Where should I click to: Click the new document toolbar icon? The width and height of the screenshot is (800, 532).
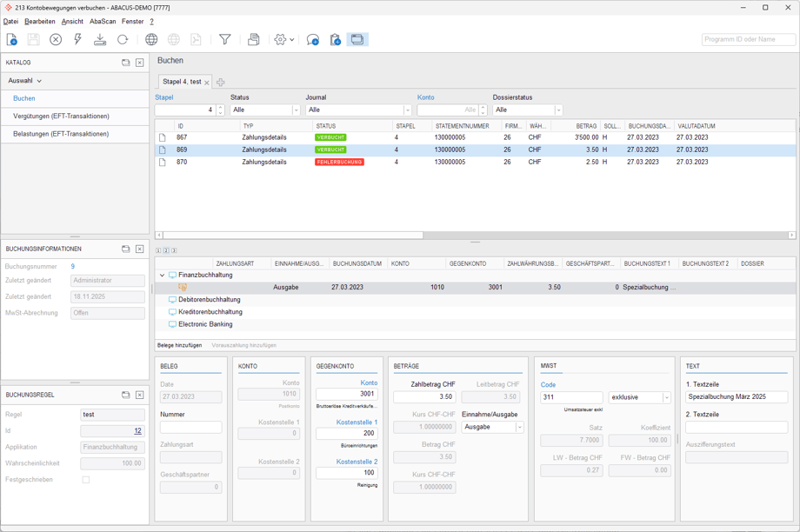pos(12,40)
